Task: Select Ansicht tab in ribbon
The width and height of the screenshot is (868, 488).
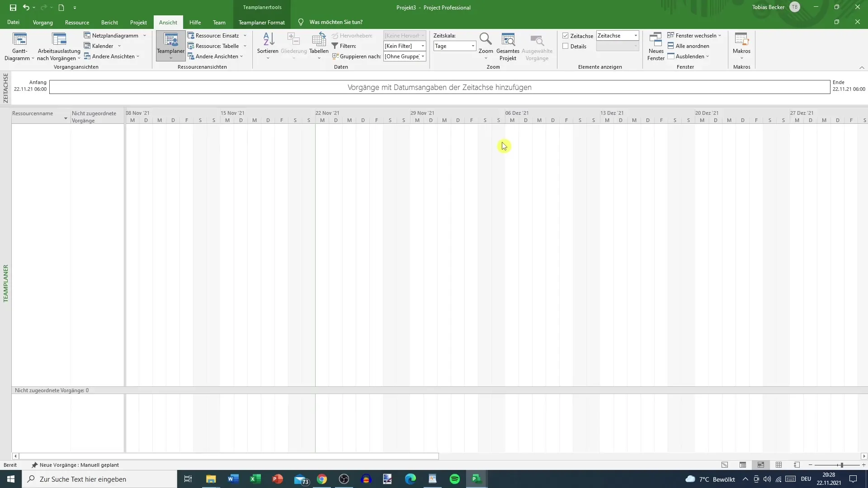Action: (168, 22)
